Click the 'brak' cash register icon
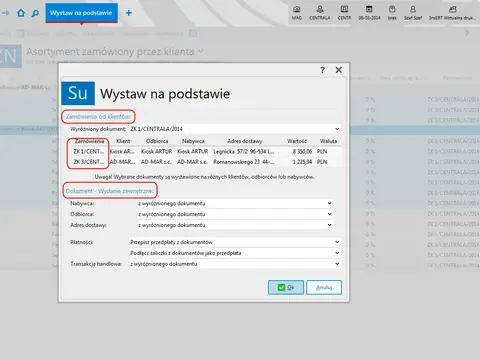Image resolution: width=480 pixels, height=360 pixels. click(392, 13)
